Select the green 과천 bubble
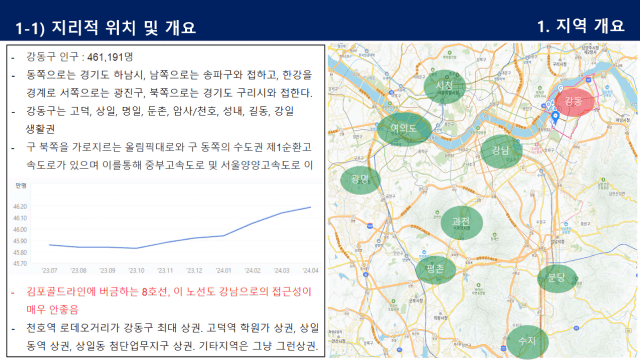Viewport: 640px width, 360px height. click(x=462, y=222)
